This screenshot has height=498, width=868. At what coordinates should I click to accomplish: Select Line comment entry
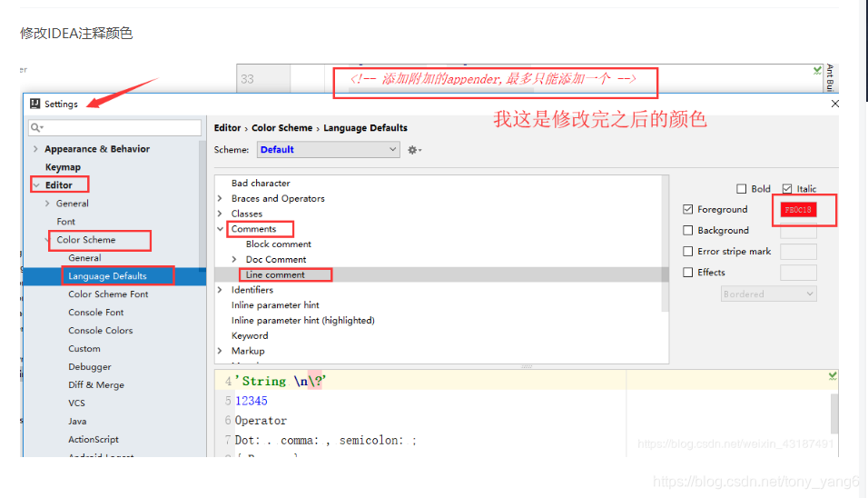pos(275,274)
